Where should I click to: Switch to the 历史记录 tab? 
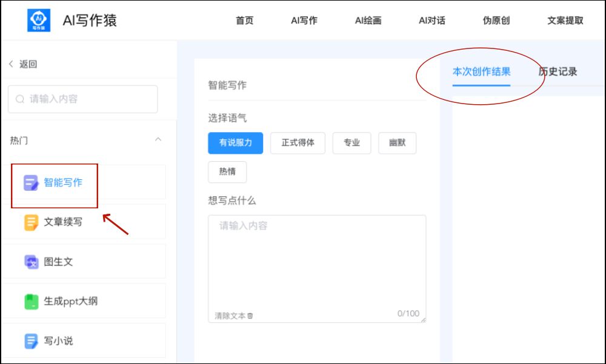tap(558, 71)
